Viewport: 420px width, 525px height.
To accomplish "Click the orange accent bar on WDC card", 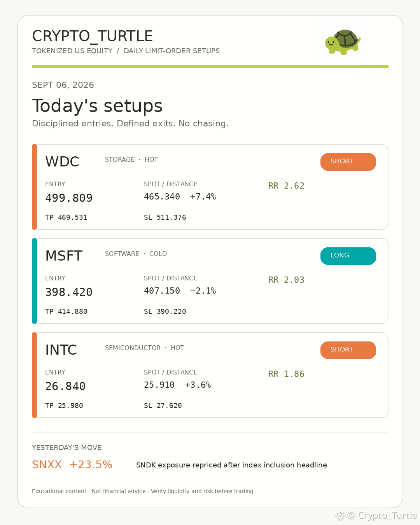I will coord(34,187).
